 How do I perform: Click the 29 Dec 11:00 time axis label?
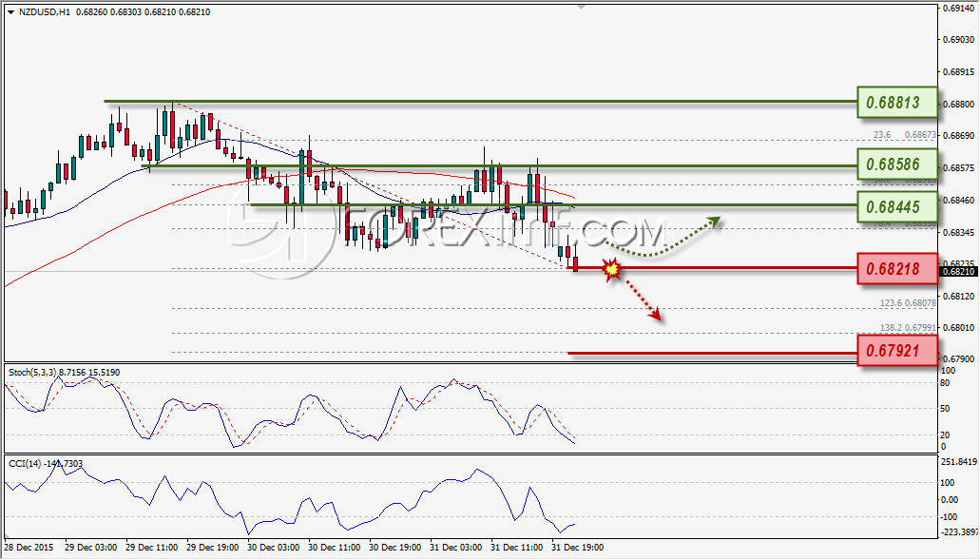pyautogui.click(x=151, y=548)
